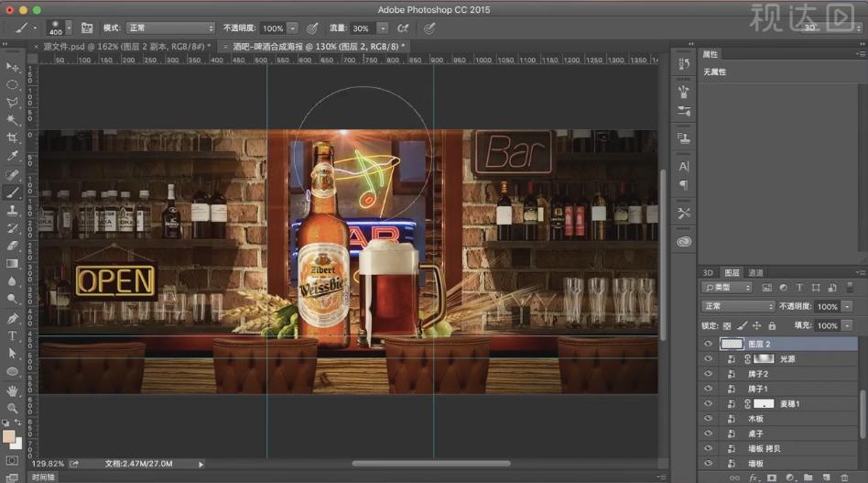Select the Move tool
This screenshot has height=483, width=868.
click(12, 68)
